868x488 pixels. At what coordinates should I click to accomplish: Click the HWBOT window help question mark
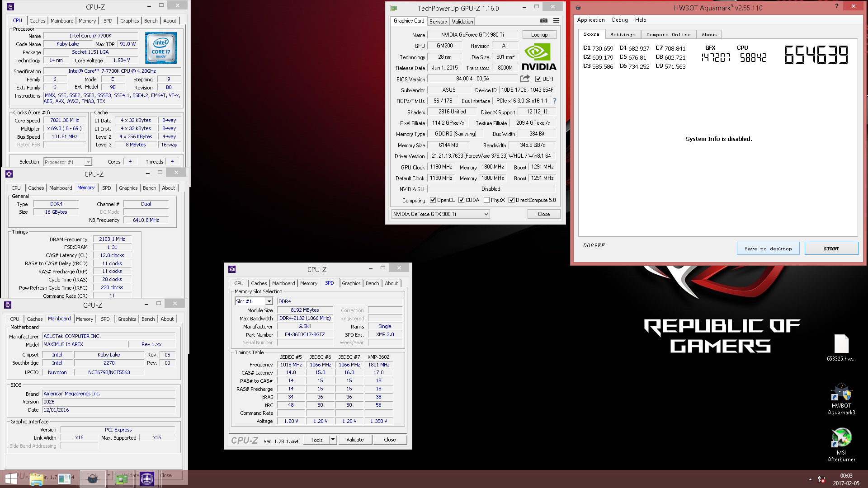click(837, 6)
